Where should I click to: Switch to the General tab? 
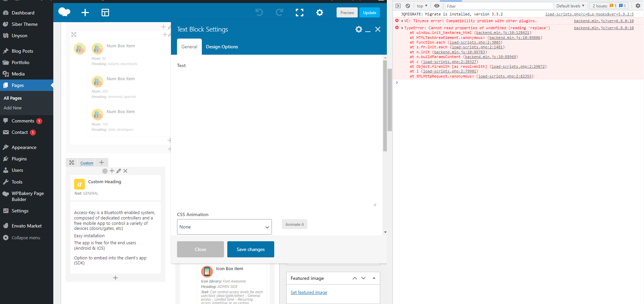(x=189, y=47)
